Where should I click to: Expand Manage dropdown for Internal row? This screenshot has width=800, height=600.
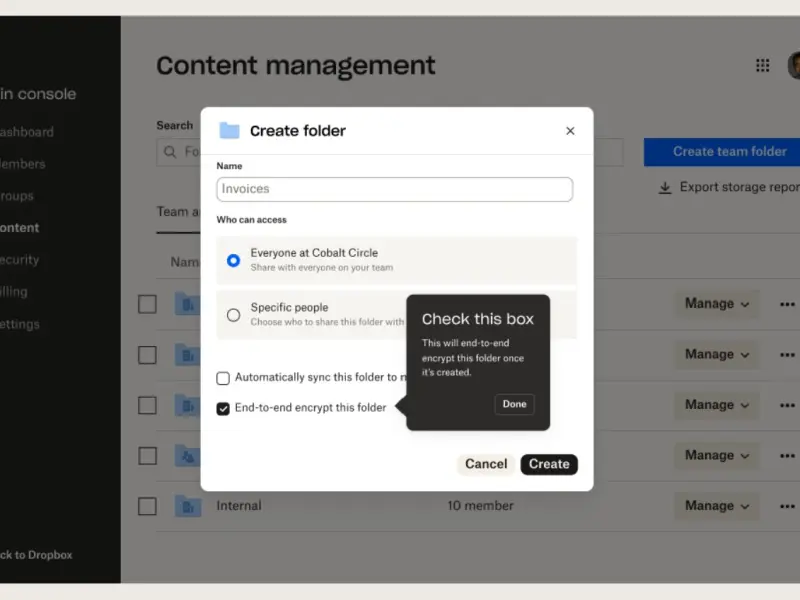[717, 506]
